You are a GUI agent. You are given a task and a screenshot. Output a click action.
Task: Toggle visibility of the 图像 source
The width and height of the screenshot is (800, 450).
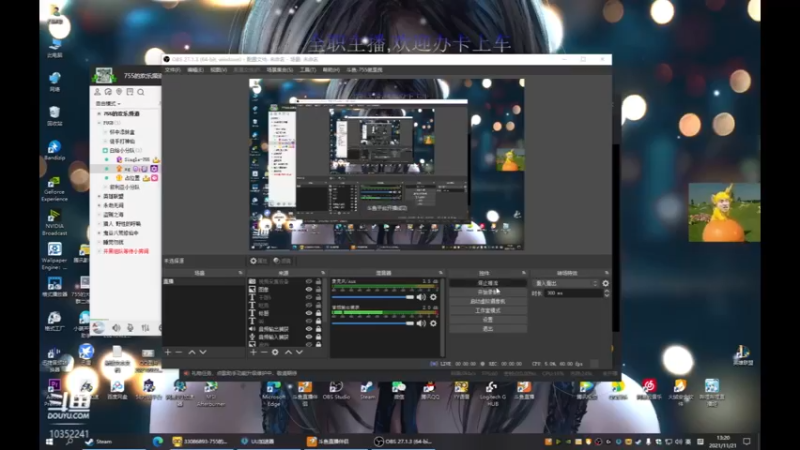[309, 289]
